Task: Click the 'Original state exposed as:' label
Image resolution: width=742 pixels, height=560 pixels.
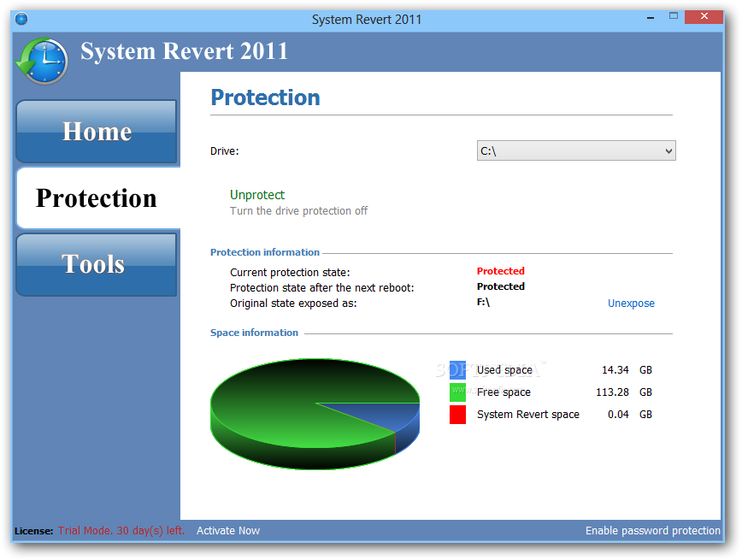Action: point(293,303)
